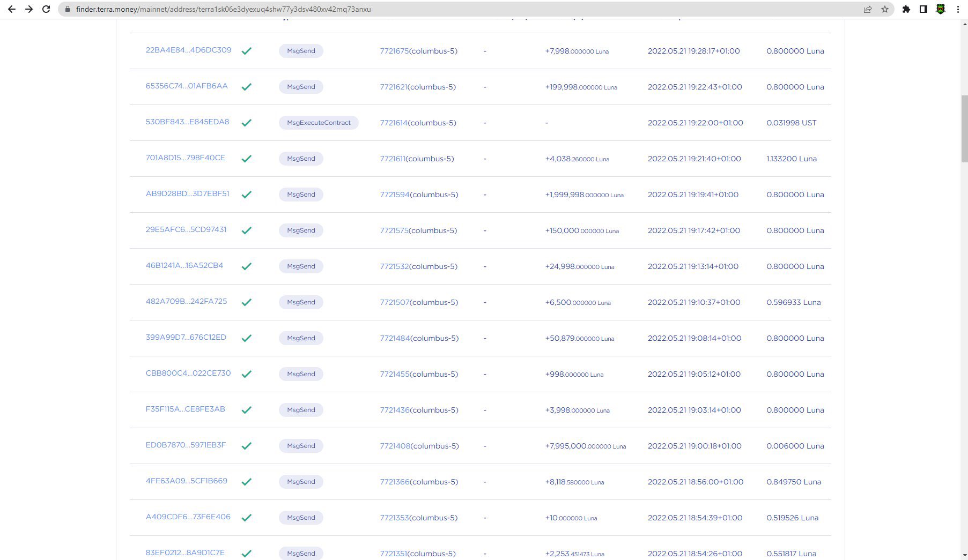This screenshot has height=560, width=968.
Task: Open transaction hash 29E5AFC6...5CD97431
Action: 186,229
